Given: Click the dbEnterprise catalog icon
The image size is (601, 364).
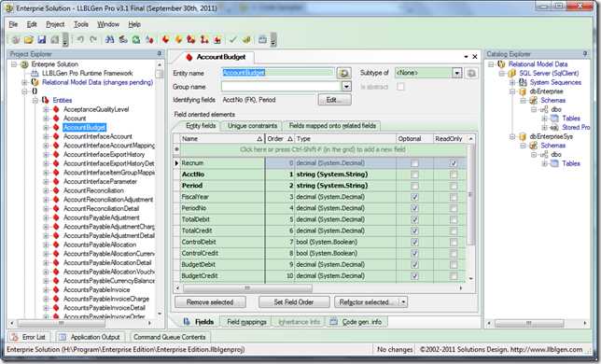Looking at the screenshot, I should coord(523,91).
